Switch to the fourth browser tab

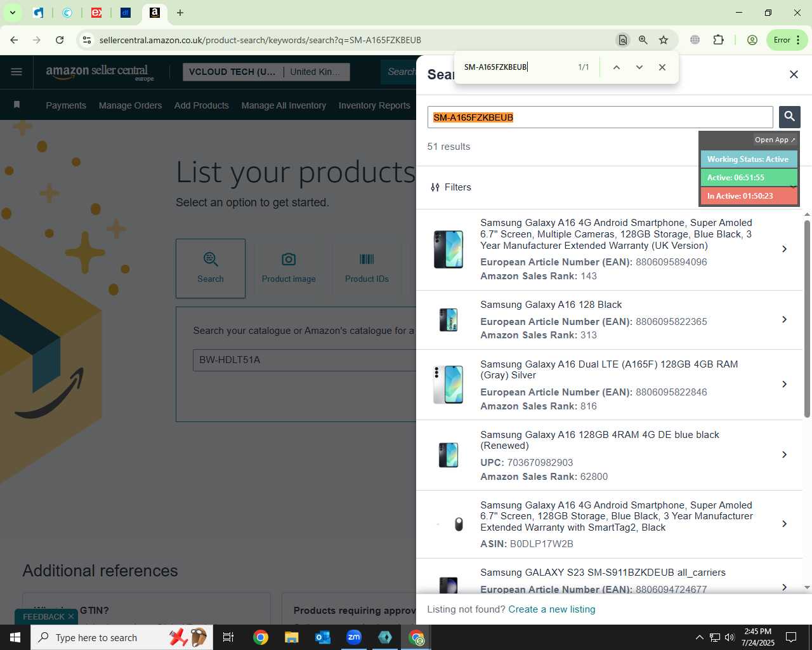pos(126,13)
